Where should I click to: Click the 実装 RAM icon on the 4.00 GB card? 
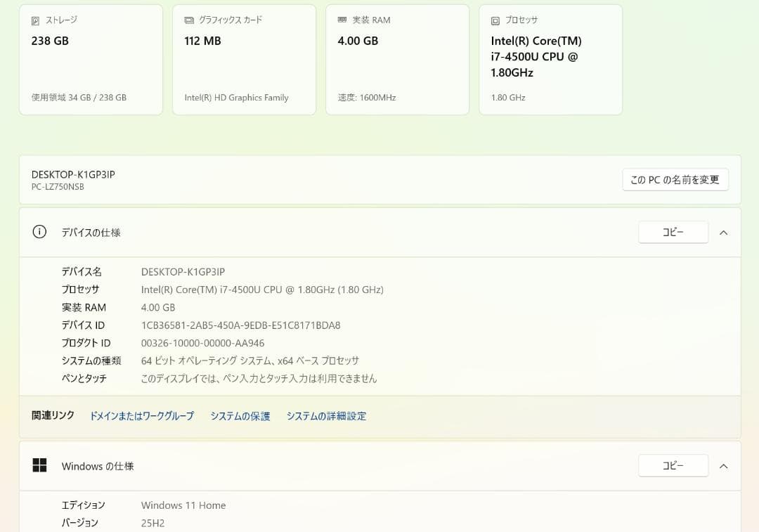342,20
